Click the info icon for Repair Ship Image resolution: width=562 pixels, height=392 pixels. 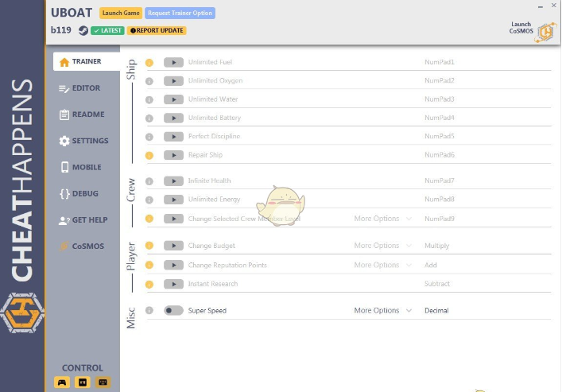[149, 156]
